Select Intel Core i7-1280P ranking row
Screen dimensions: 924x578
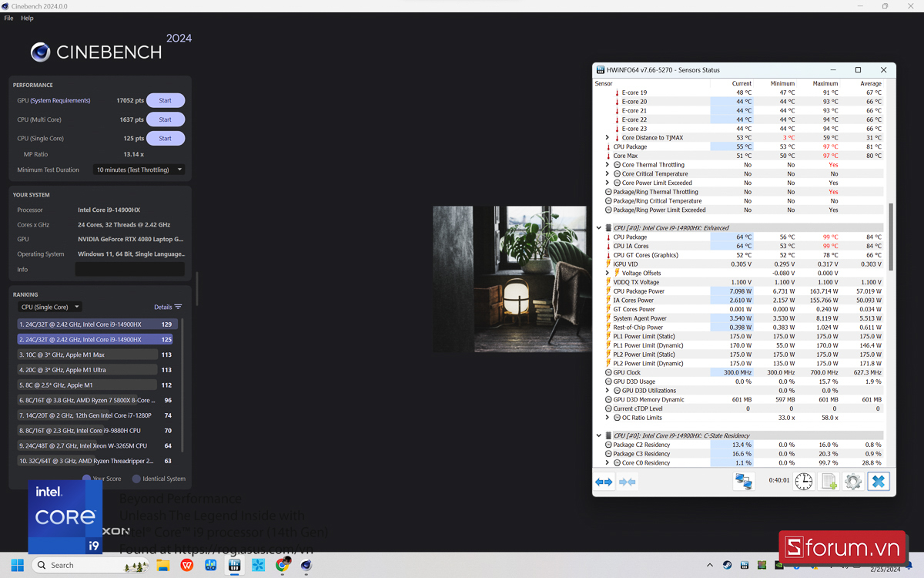(x=97, y=415)
